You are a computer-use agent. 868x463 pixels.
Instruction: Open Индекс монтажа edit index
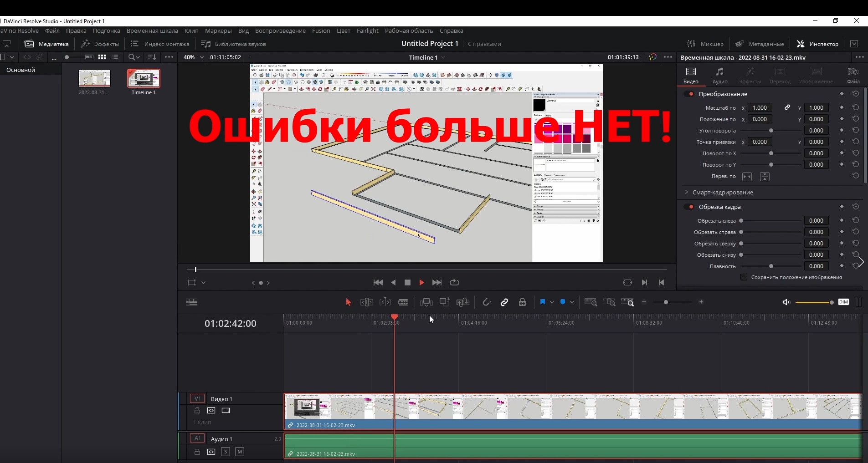pyautogui.click(x=160, y=44)
